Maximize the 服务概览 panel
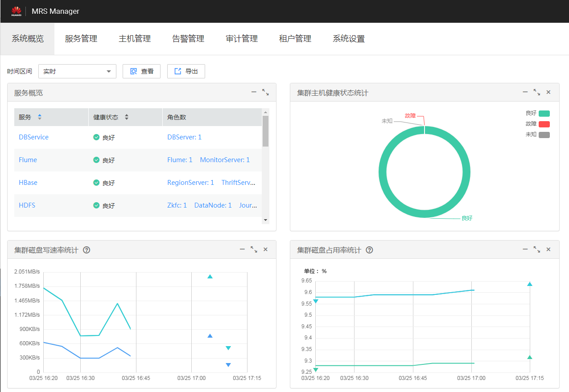The width and height of the screenshot is (569, 392). [x=265, y=92]
